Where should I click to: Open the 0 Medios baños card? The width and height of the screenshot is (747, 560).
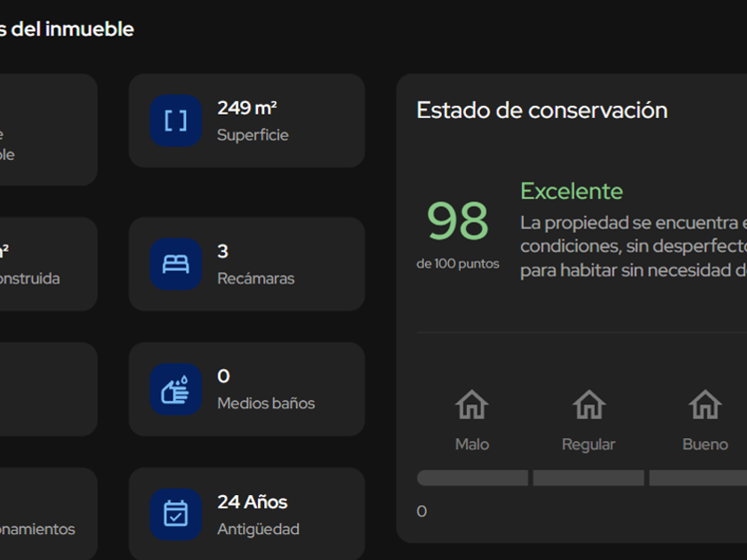point(247,389)
